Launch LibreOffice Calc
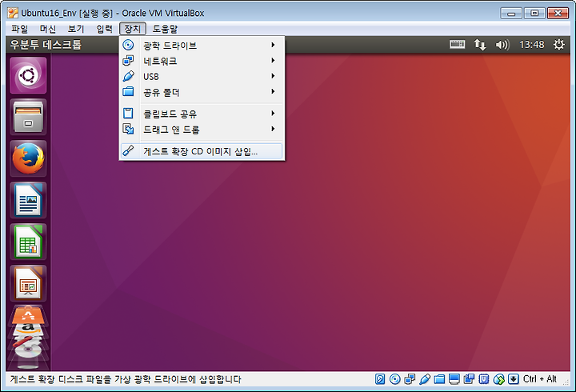The height and width of the screenshot is (392, 576). [x=28, y=242]
